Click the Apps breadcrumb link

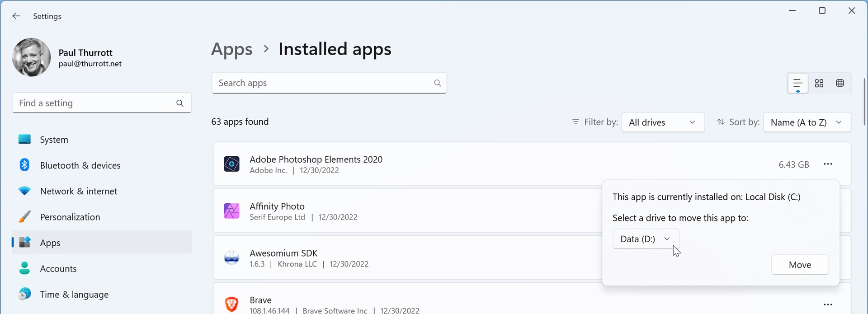point(231,49)
